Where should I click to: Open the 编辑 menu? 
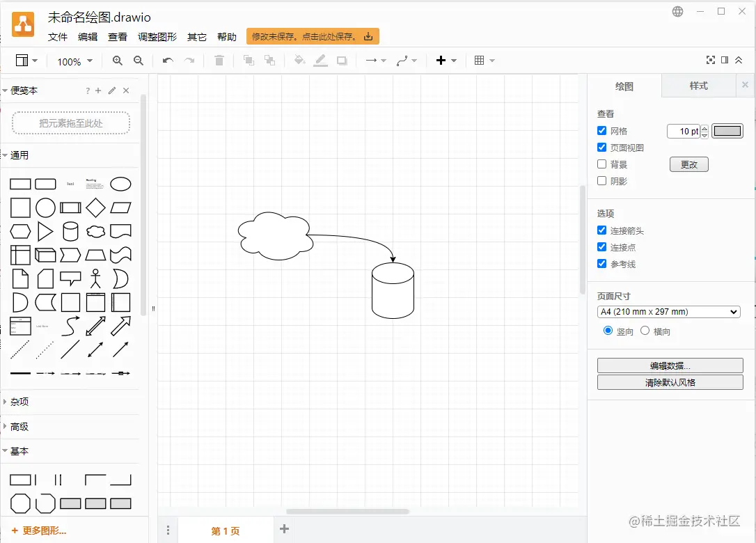click(88, 37)
